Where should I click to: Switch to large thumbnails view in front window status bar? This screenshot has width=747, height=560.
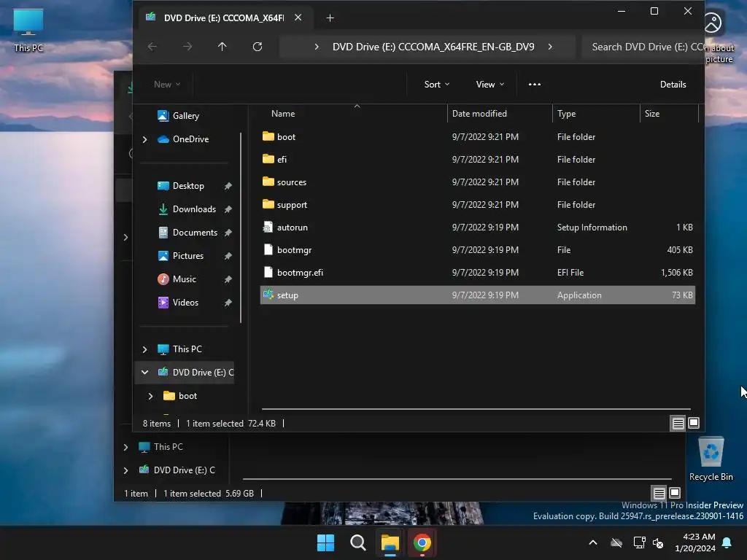(694, 423)
